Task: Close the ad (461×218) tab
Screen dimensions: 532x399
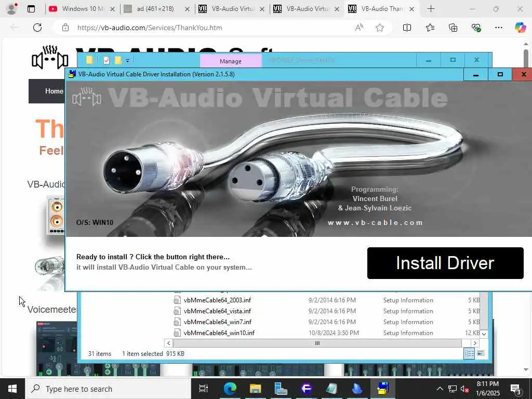Action: [187, 9]
